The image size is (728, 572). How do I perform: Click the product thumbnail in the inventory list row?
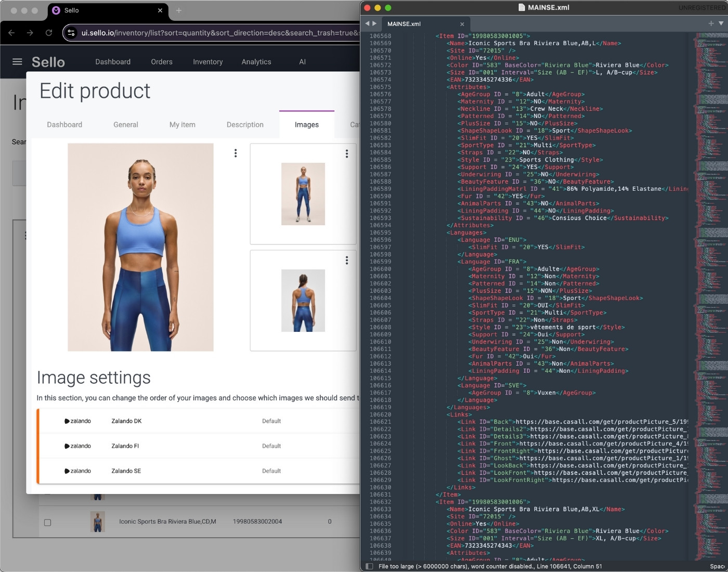click(98, 522)
